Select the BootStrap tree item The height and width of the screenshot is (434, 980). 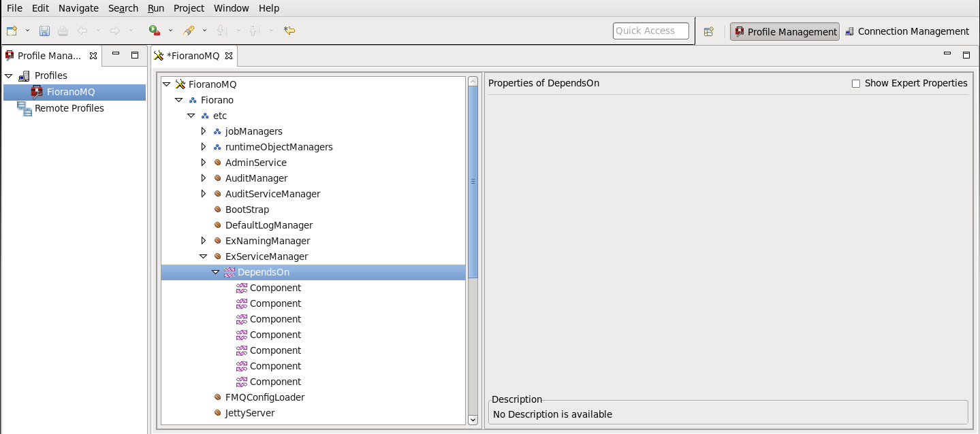[x=247, y=210]
